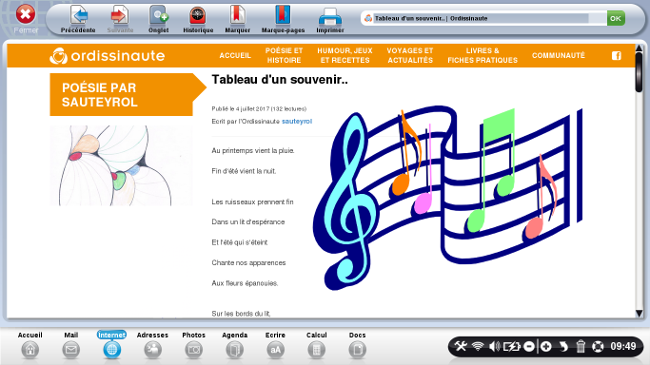Bookmark this page with Marquer icon
Image resolution: width=650 pixels, height=365 pixels.
(238, 15)
